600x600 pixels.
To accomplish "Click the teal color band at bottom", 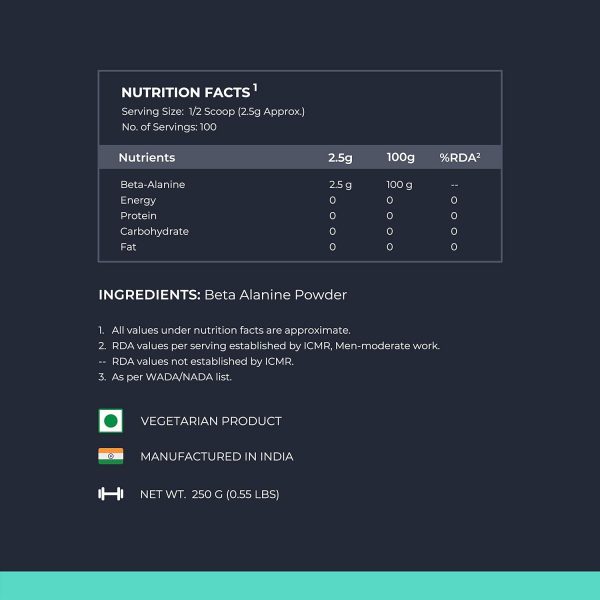I will [300, 585].
